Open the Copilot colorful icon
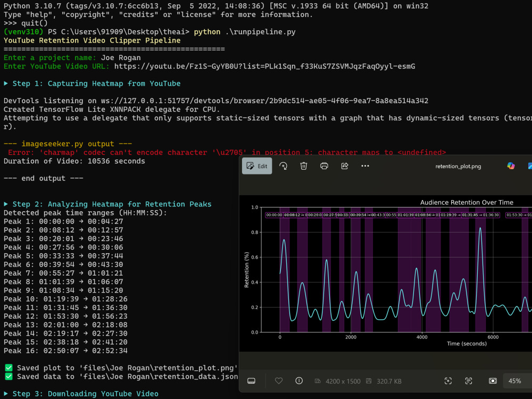The width and height of the screenshot is (532, 399). click(x=511, y=166)
